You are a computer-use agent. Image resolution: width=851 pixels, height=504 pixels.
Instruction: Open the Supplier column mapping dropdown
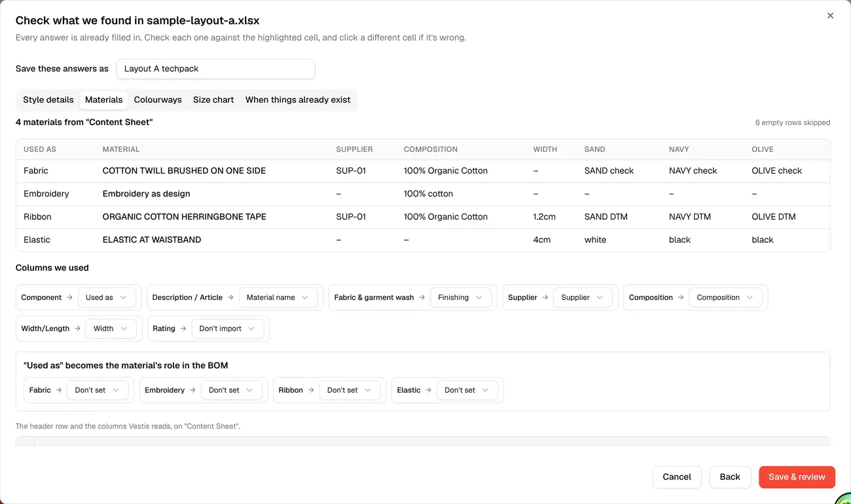click(583, 297)
